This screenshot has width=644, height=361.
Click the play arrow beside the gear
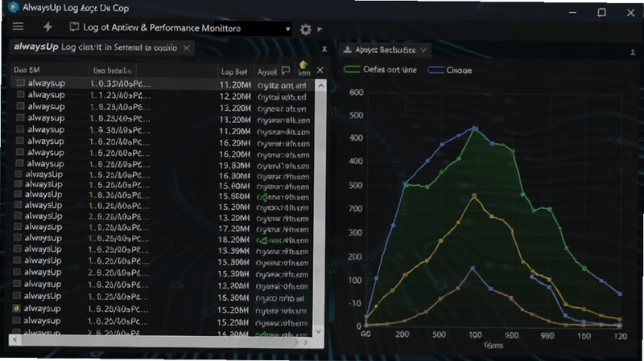point(320,30)
